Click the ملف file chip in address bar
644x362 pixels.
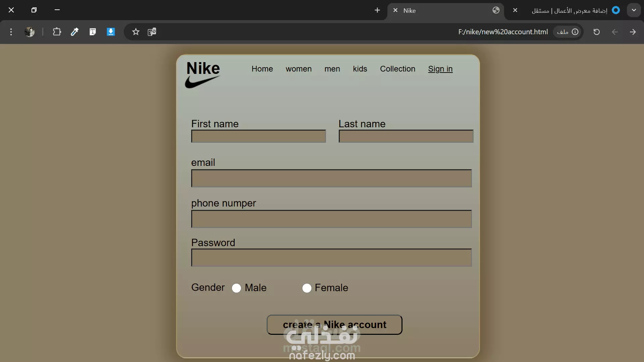568,32
